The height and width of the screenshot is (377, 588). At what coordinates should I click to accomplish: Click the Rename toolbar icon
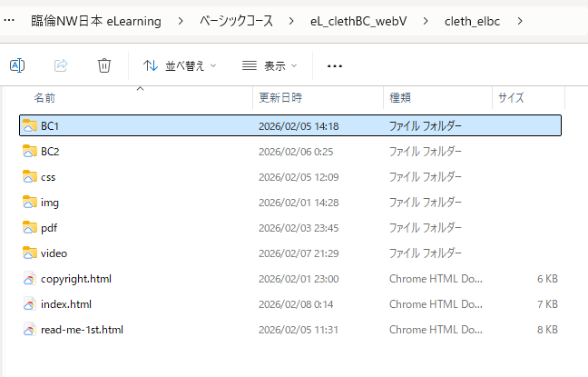point(17,65)
